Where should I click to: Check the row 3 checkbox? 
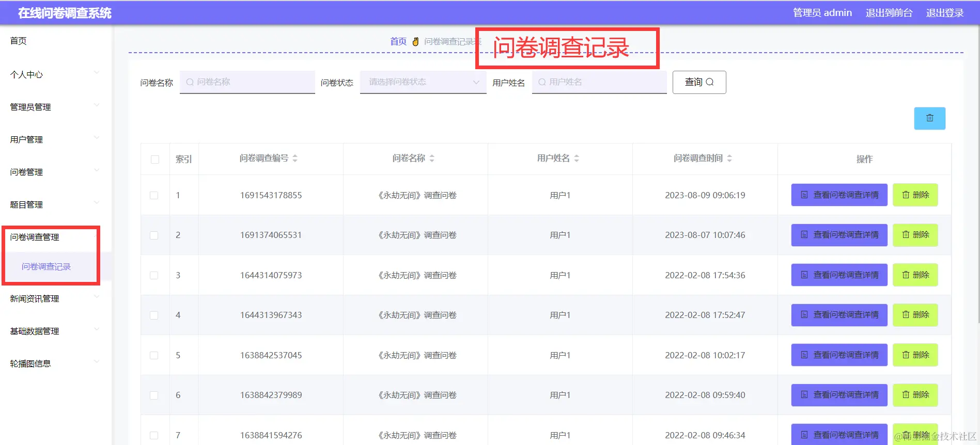pos(154,275)
